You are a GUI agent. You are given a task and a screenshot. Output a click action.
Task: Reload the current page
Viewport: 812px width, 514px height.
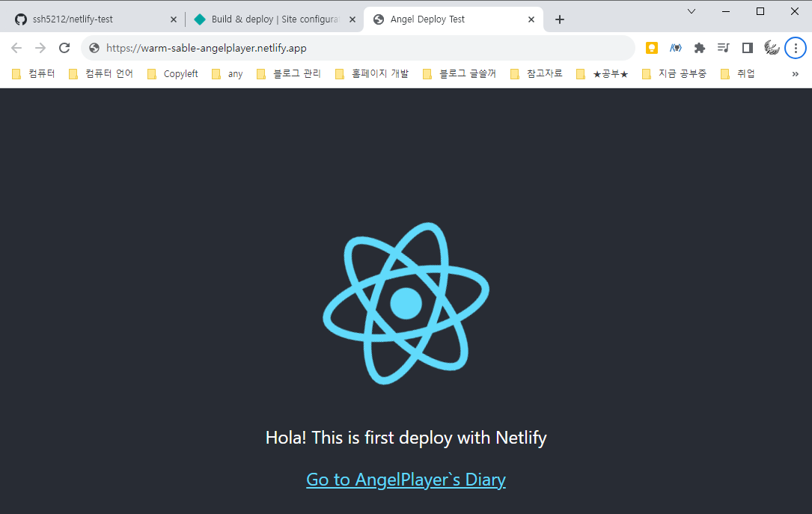[x=64, y=48]
